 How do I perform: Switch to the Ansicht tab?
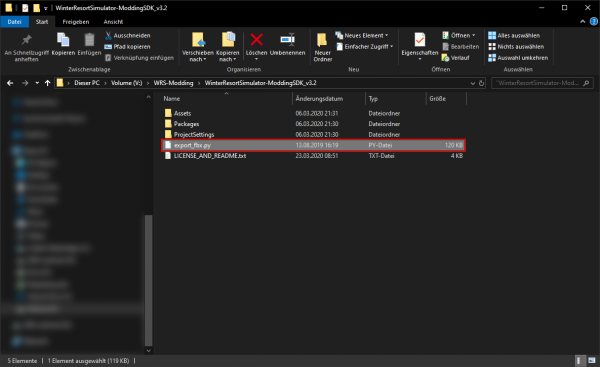pyautogui.click(x=113, y=22)
